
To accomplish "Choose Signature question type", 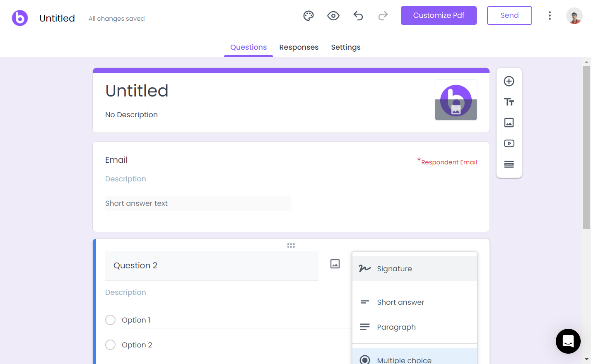I will tap(415, 268).
